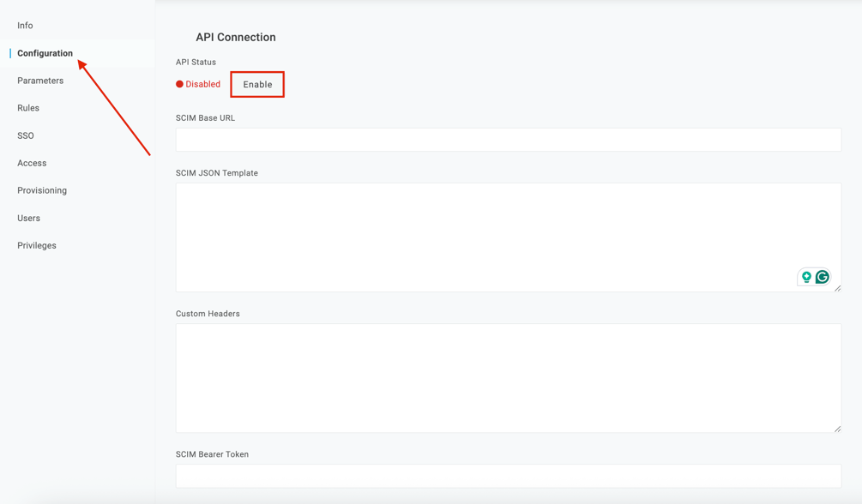Click the Grammarly icon in JSON Template field
Image resolution: width=862 pixels, height=504 pixels.
tap(822, 277)
